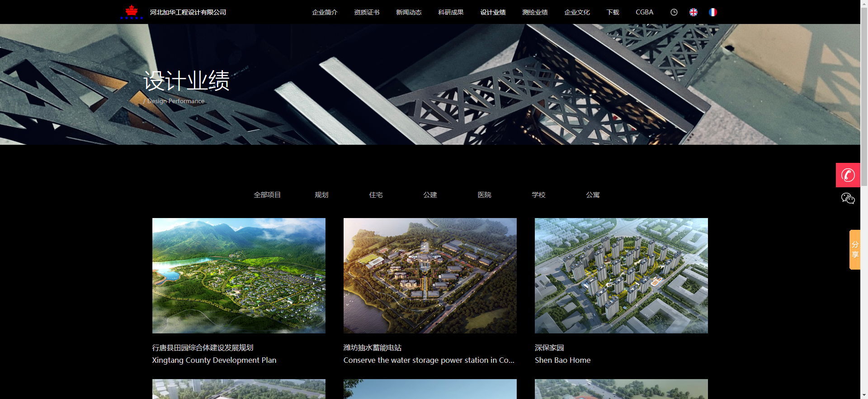Viewport: 868px width, 399px height.
Task: Open the 企业简介 menu item
Action: pos(325,12)
